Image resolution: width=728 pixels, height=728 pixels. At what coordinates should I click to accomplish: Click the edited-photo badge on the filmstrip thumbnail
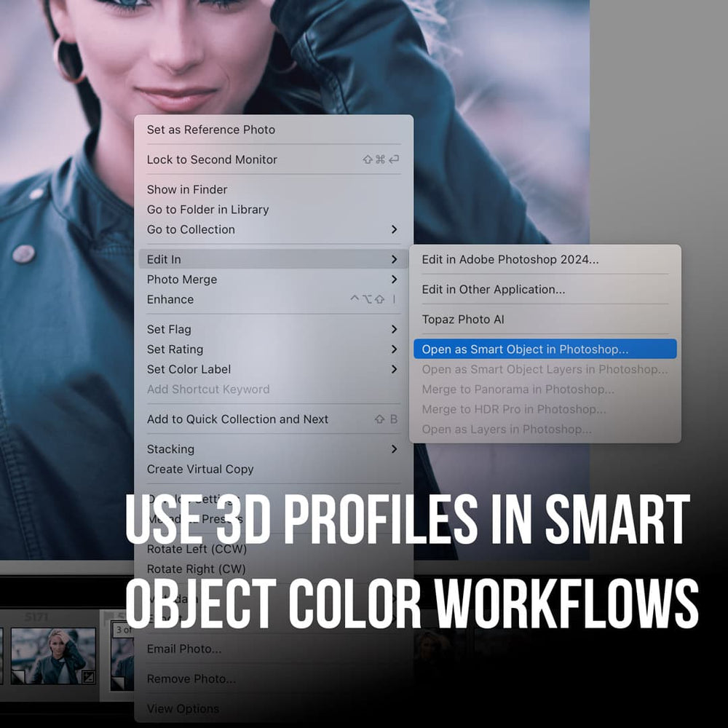coord(87,677)
